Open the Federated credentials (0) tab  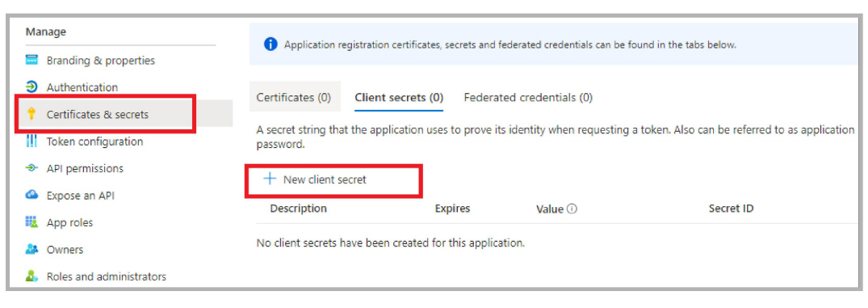click(528, 98)
